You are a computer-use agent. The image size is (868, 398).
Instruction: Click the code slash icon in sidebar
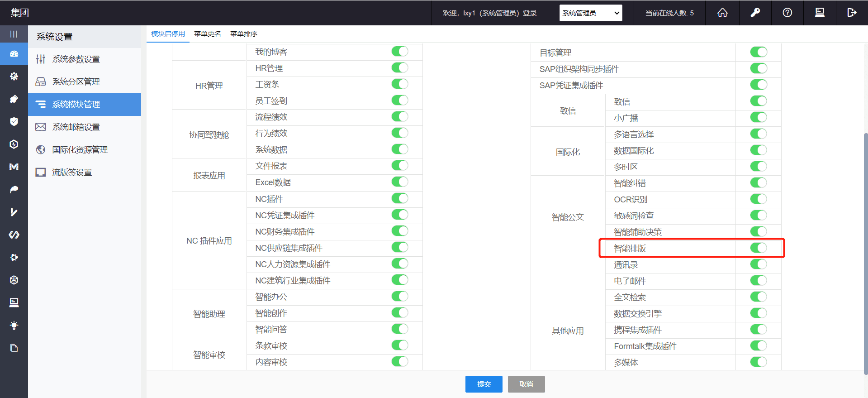pyautogui.click(x=14, y=235)
